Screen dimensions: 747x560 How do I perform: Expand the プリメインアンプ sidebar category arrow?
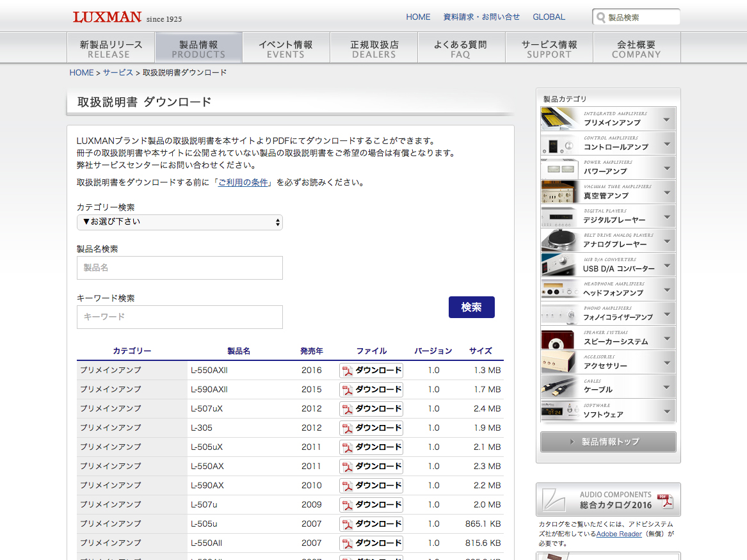[x=666, y=120]
